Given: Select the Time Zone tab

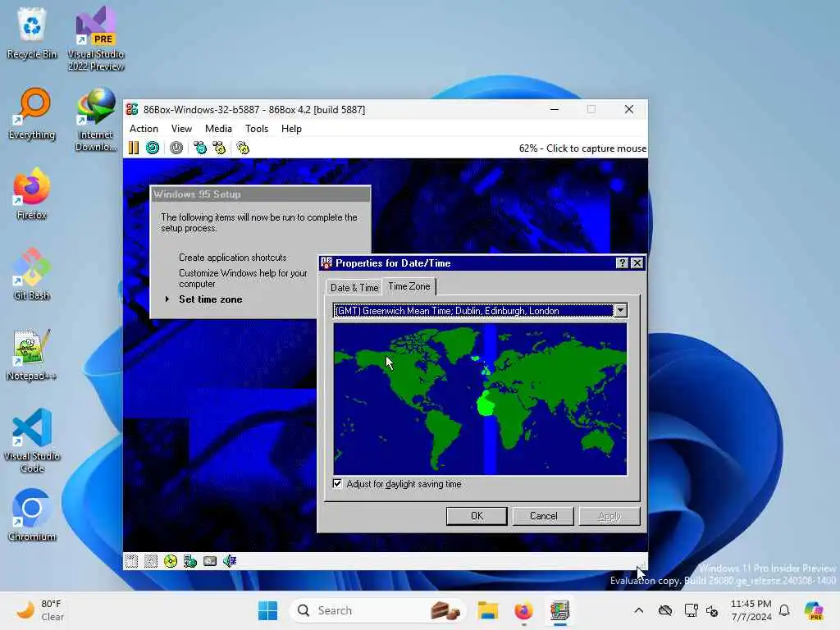Looking at the screenshot, I should [x=409, y=286].
